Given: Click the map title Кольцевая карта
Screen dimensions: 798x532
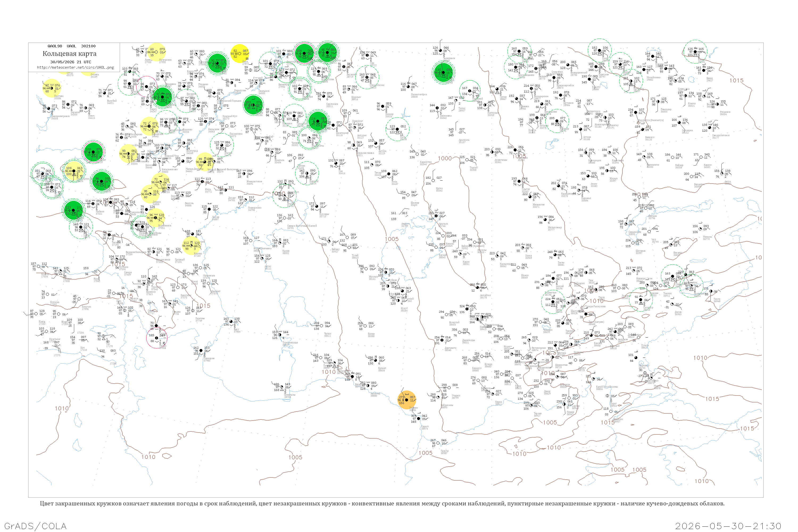Looking at the screenshot, I should (x=69, y=54).
